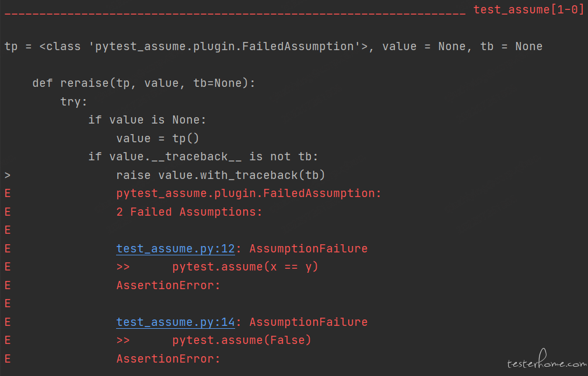Click the 'pytest.assume(False)' line
Image resolution: width=588 pixels, height=376 pixels.
(242, 340)
